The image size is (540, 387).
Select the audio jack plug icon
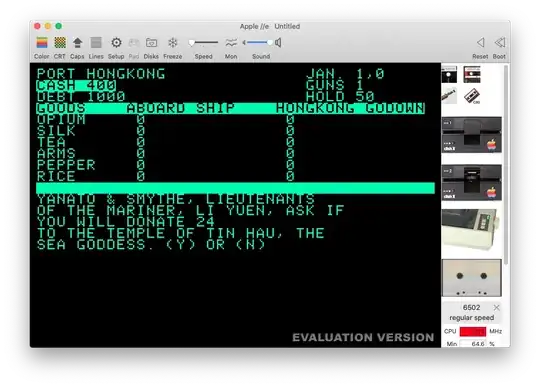(449, 95)
